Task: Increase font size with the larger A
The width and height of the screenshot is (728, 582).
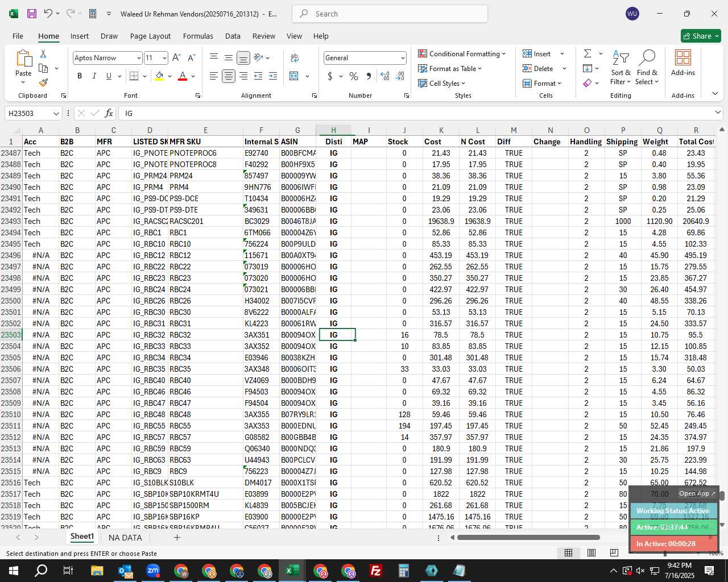Action: pos(176,57)
